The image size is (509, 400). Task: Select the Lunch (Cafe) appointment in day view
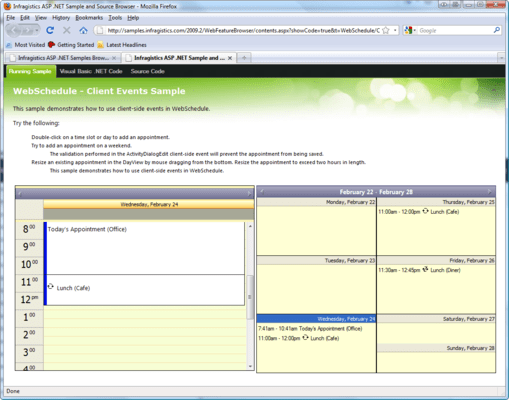(x=146, y=290)
